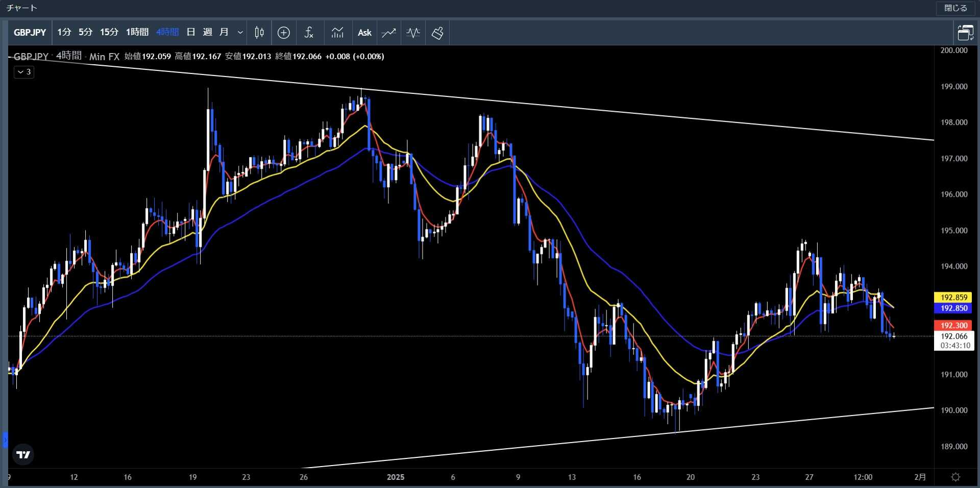The image size is (980, 488).
Task: Click the 200.000 price axis label
Action: point(954,50)
